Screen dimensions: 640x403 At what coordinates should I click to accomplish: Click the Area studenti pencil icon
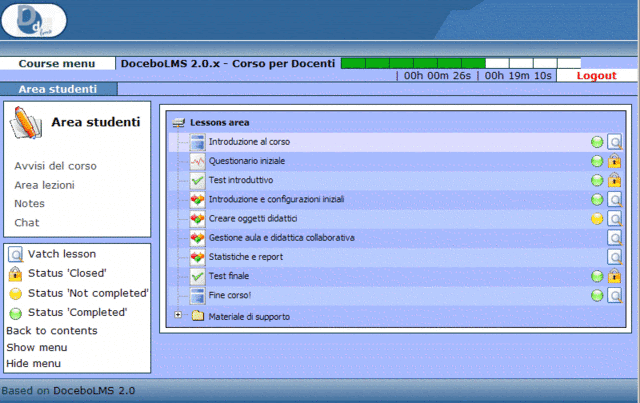(26, 122)
